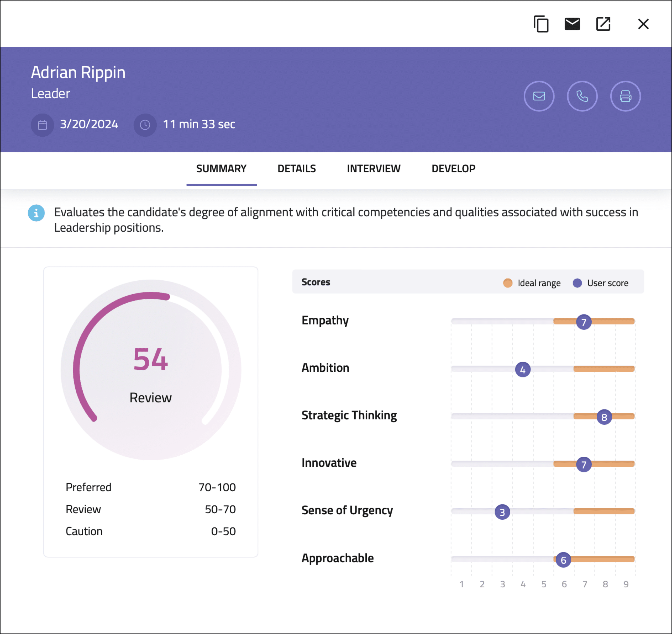Click the blue info icon

tap(36, 213)
